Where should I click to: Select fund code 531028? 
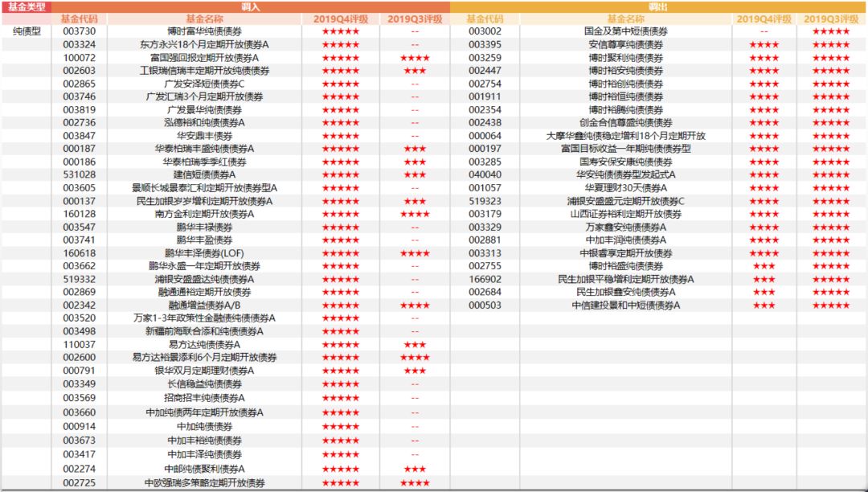[79, 175]
